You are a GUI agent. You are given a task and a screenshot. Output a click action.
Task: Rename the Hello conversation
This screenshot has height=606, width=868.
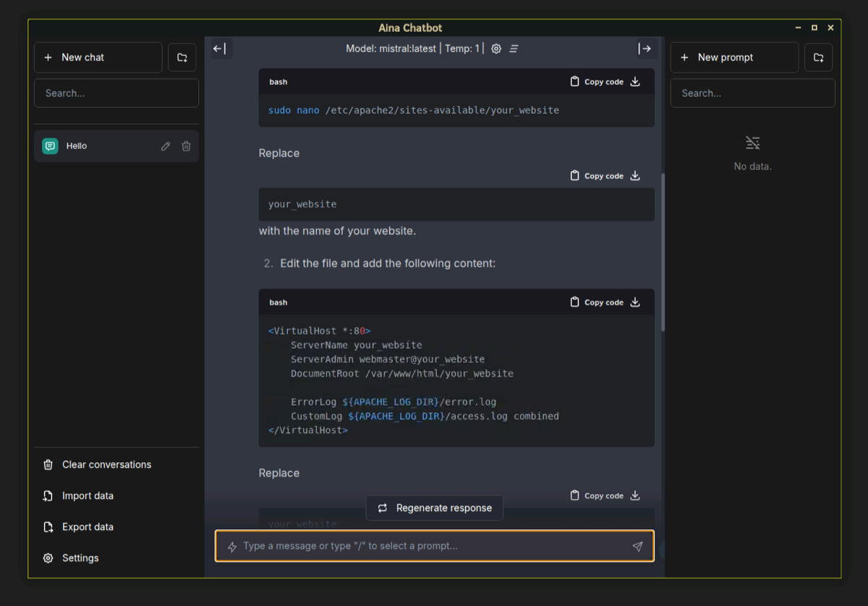[x=166, y=146]
